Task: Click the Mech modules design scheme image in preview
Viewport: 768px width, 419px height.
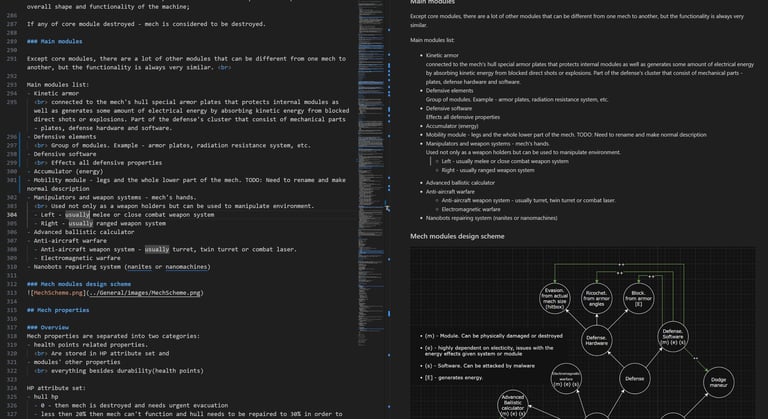Action: (583, 333)
